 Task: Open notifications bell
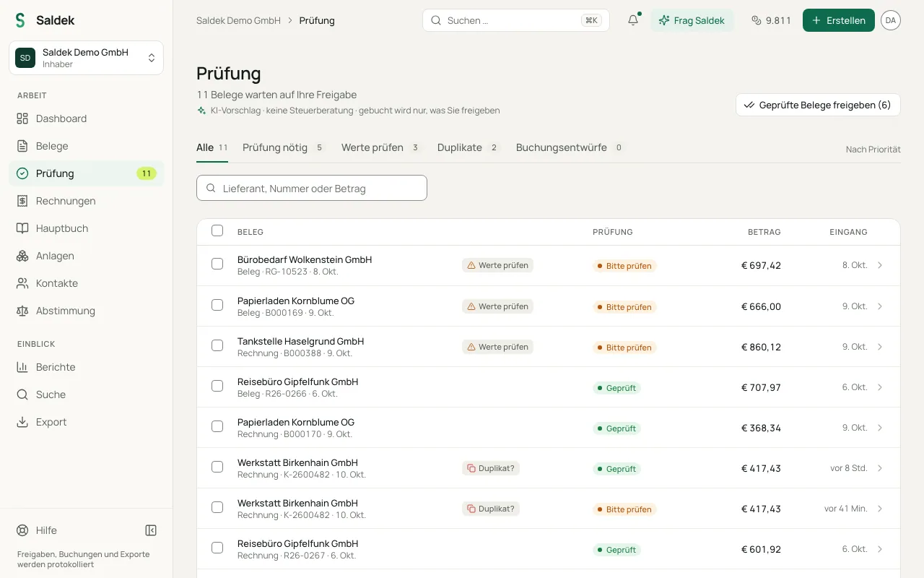click(633, 20)
